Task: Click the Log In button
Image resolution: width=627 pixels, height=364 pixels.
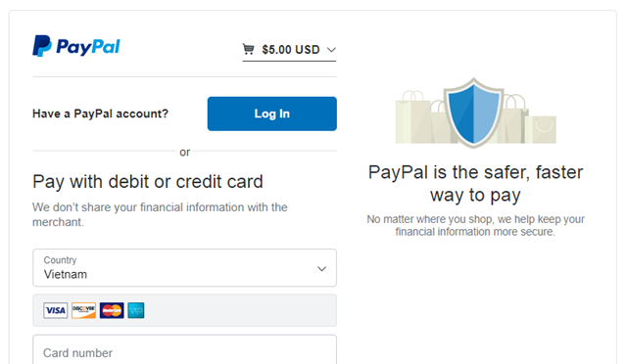Action: [x=272, y=114]
